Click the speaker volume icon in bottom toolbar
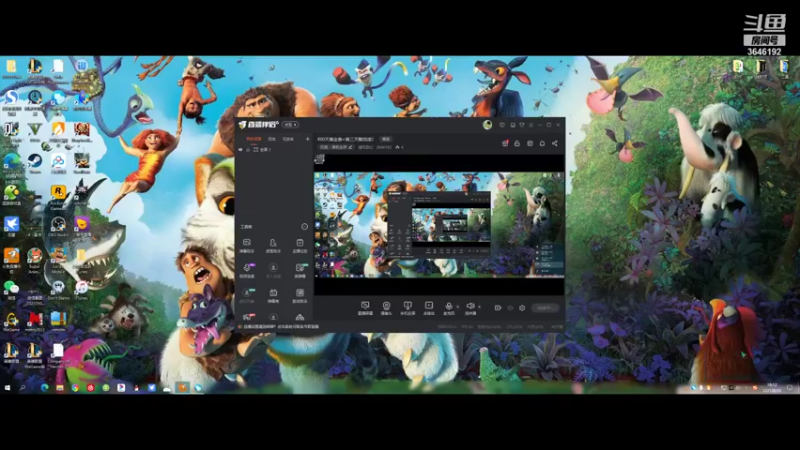 pos(470,306)
